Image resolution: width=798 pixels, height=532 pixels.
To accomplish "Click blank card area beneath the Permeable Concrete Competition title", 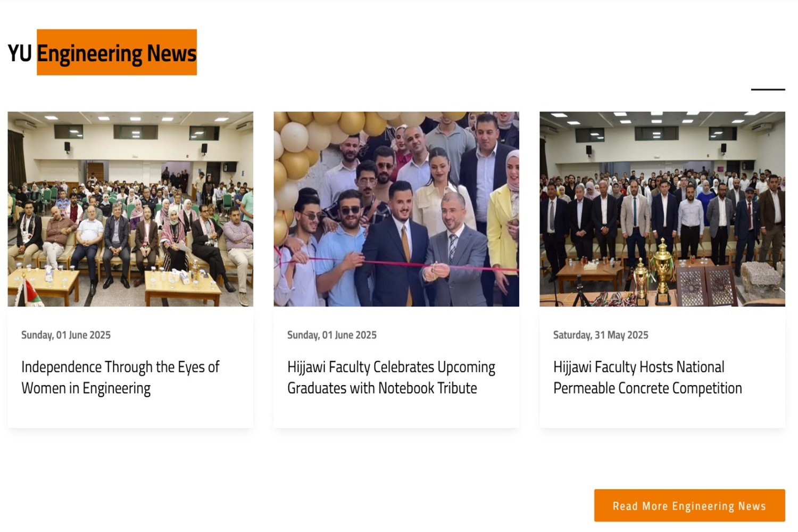I will pyautogui.click(x=662, y=413).
